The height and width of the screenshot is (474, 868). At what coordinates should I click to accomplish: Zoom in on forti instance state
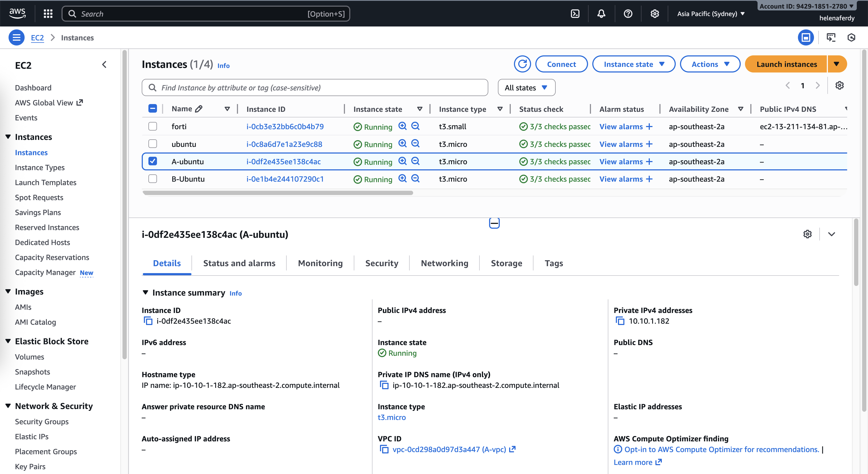[x=402, y=126]
